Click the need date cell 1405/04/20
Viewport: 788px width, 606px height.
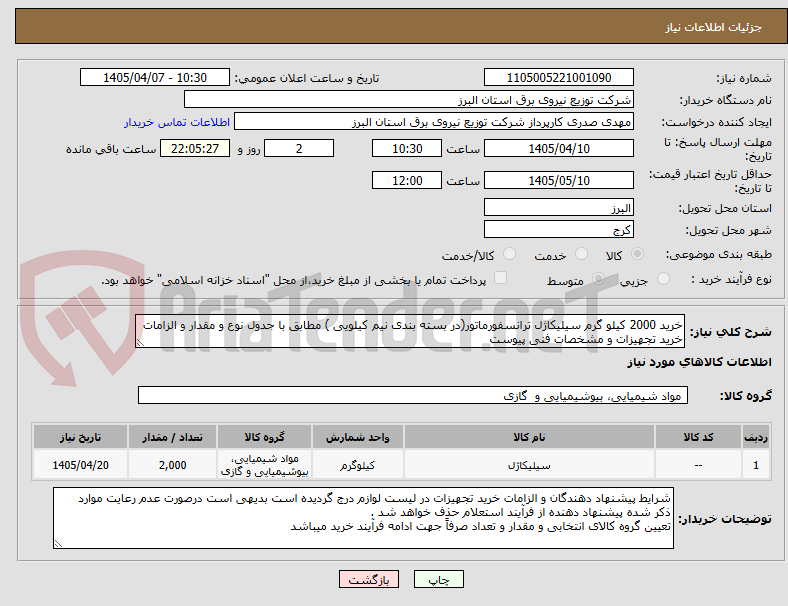pos(80,465)
